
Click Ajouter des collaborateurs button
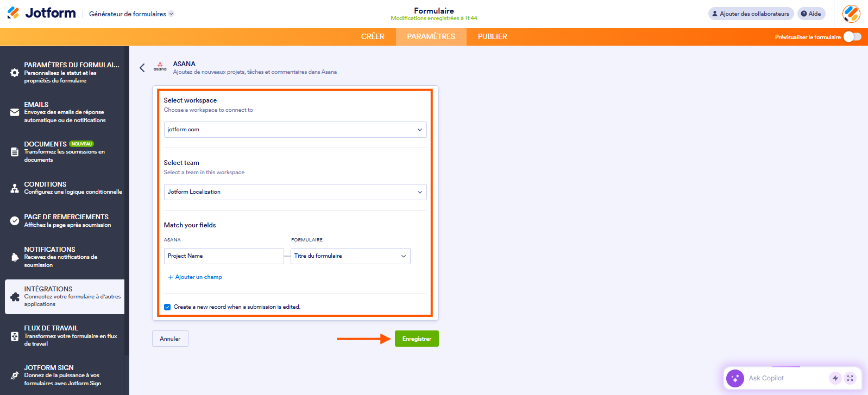point(751,14)
